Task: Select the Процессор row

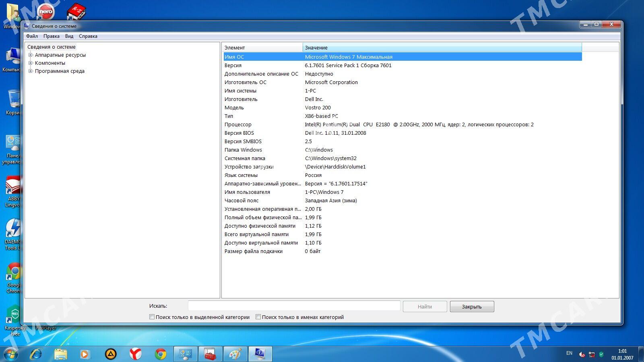Action: coord(402,124)
